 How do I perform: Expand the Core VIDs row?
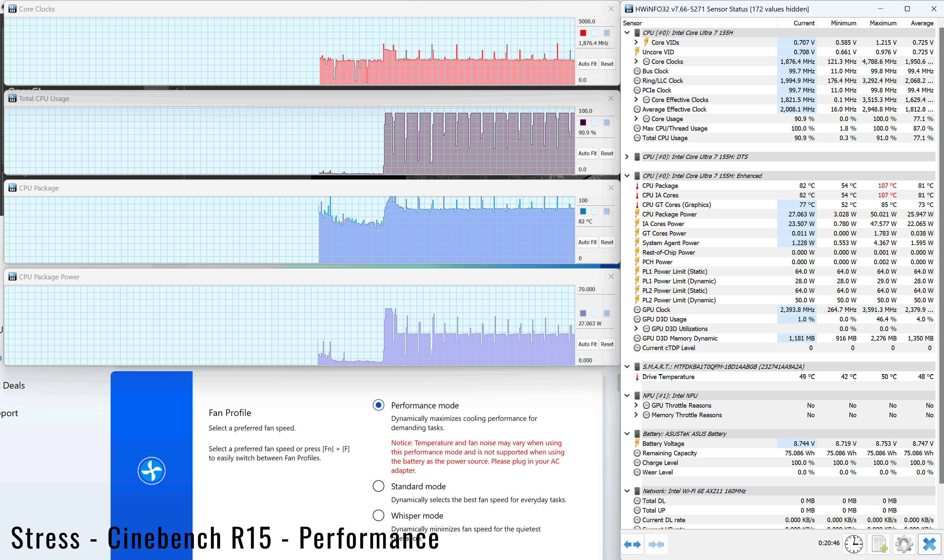[x=636, y=42]
